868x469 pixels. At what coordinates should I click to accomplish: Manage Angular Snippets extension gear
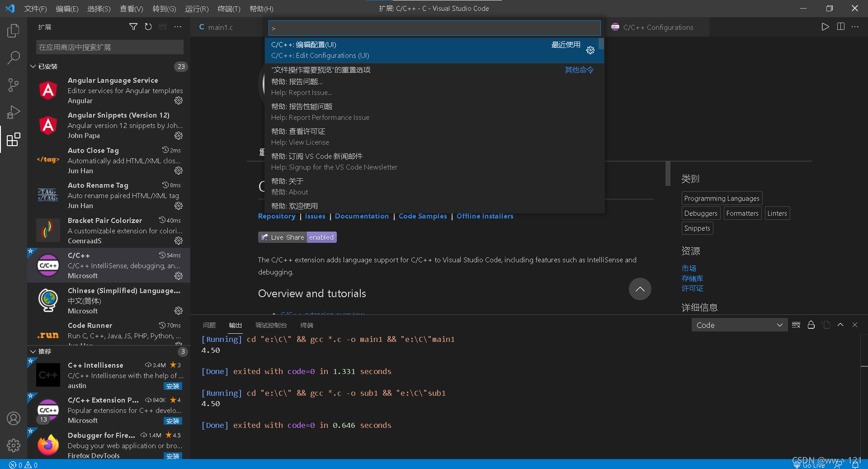pyautogui.click(x=179, y=136)
